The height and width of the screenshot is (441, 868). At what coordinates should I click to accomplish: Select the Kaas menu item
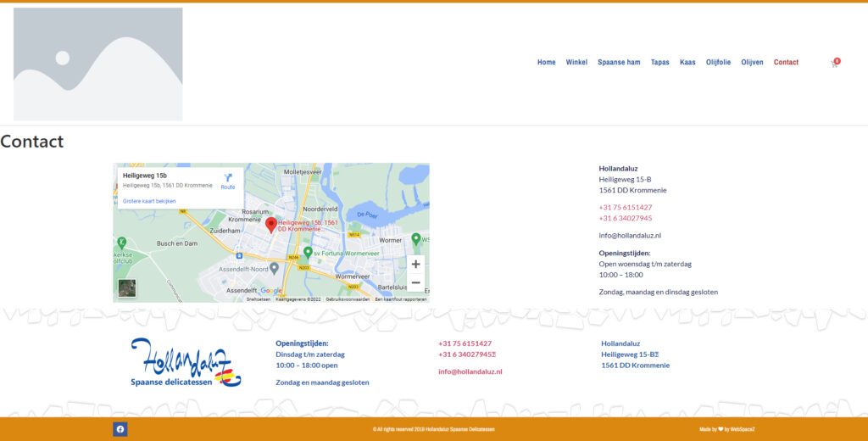687,62
